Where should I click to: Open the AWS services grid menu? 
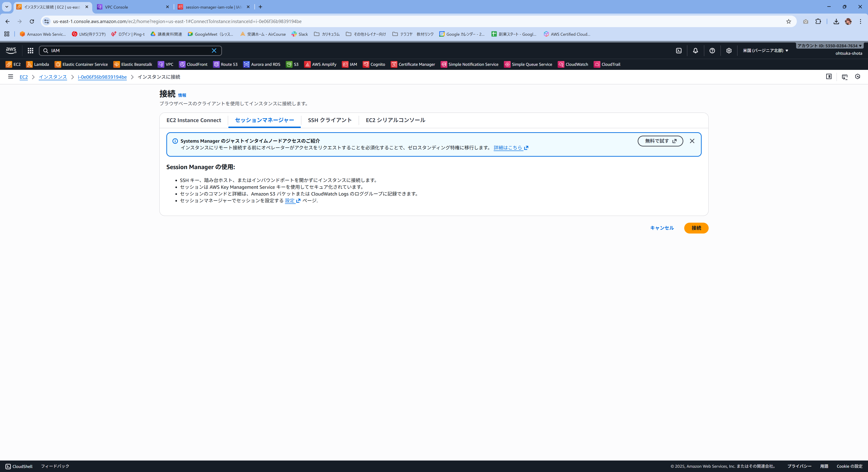[30, 51]
